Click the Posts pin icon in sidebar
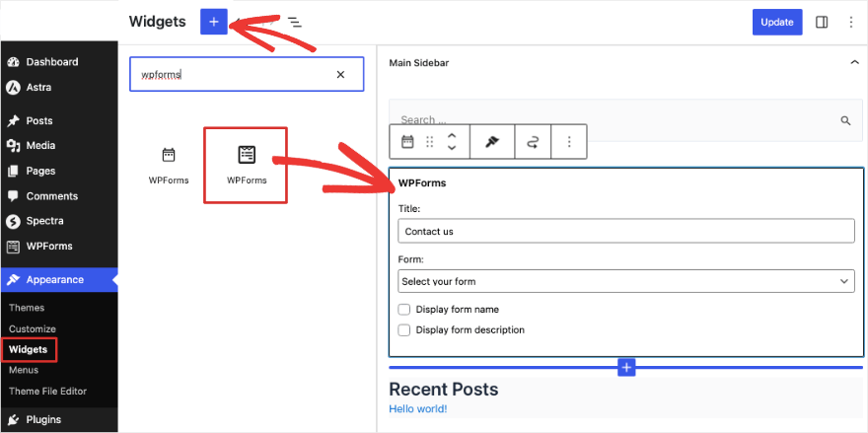The image size is (868, 433). click(13, 120)
